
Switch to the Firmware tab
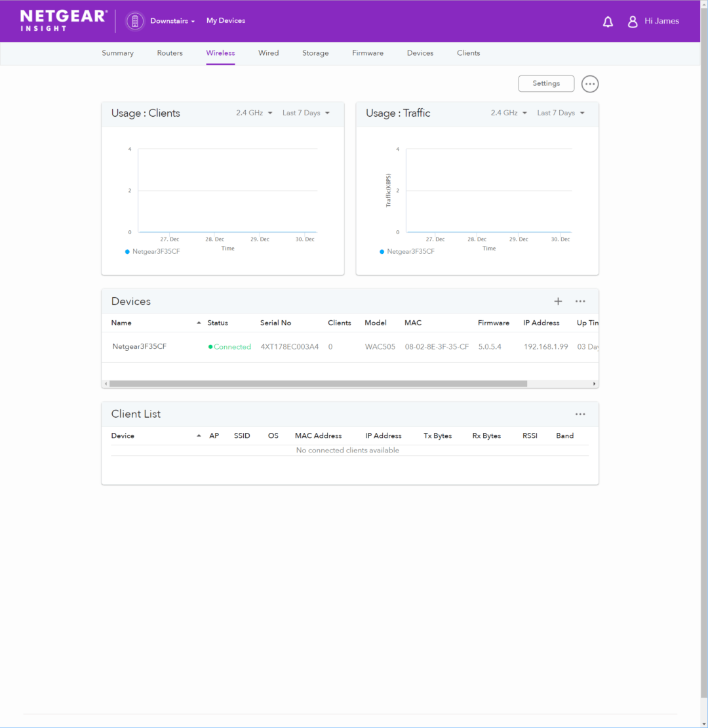pyautogui.click(x=368, y=53)
